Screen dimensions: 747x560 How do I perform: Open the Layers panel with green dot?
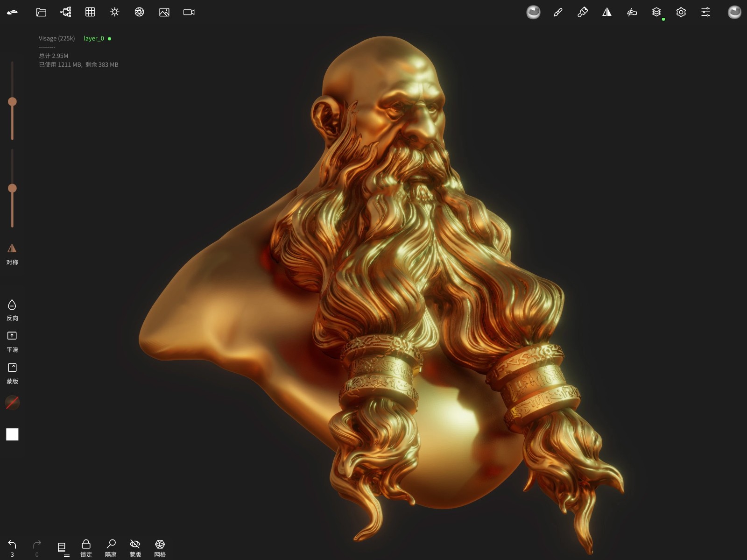point(656,12)
